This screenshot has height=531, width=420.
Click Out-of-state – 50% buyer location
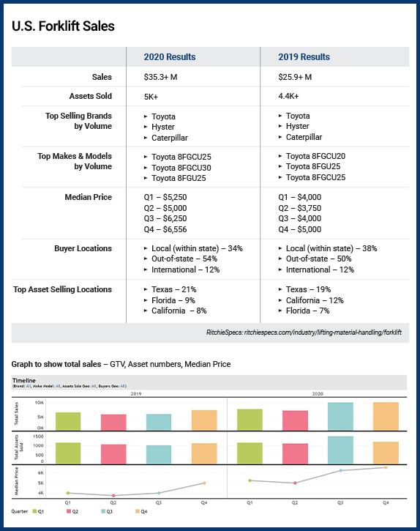pyautogui.click(x=318, y=259)
